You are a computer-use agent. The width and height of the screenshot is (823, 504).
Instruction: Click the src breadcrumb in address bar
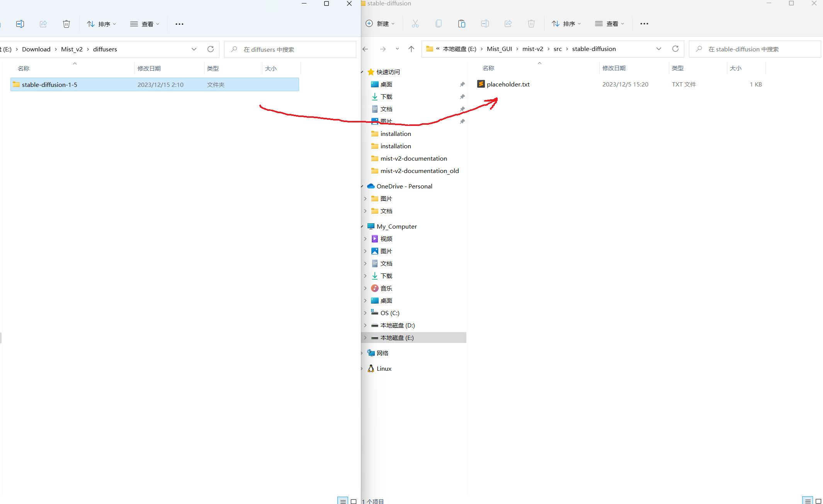point(557,49)
